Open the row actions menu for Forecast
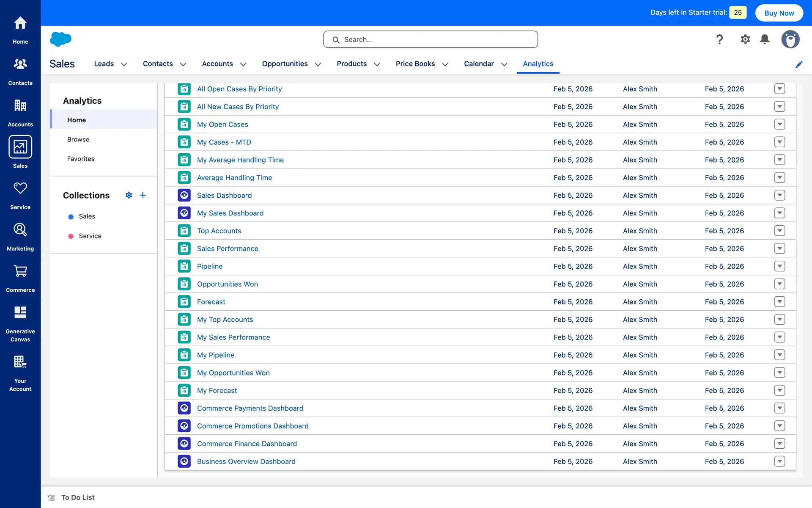812x508 pixels. click(x=779, y=302)
